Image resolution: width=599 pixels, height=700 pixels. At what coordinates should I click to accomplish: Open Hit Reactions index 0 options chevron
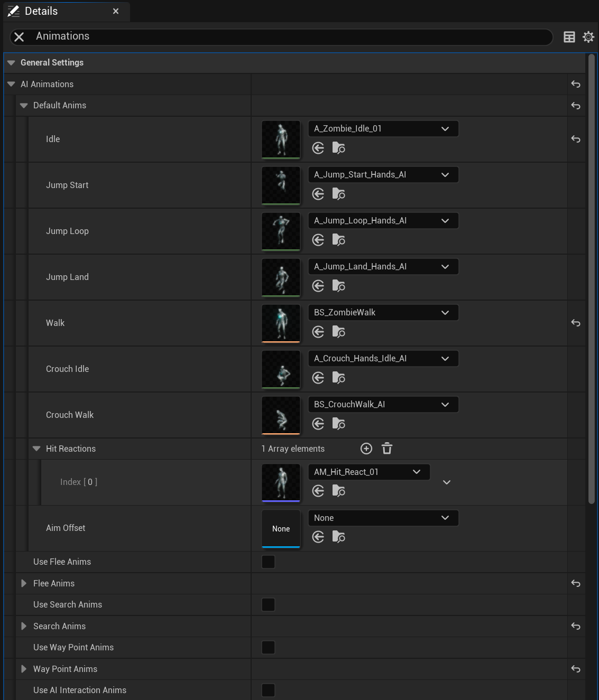pos(447,482)
